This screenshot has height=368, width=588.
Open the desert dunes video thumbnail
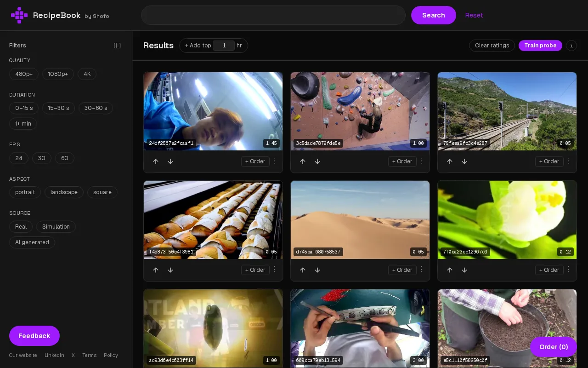pyautogui.click(x=360, y=220)
